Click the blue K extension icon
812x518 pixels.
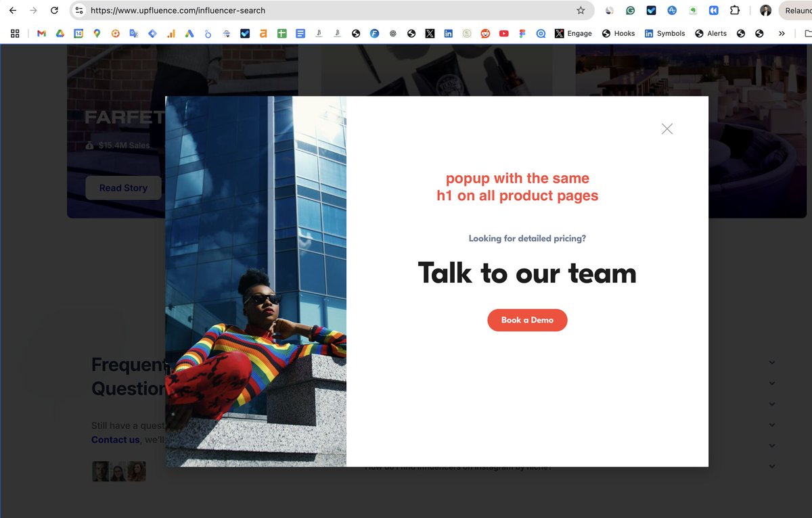coord(713,10)
